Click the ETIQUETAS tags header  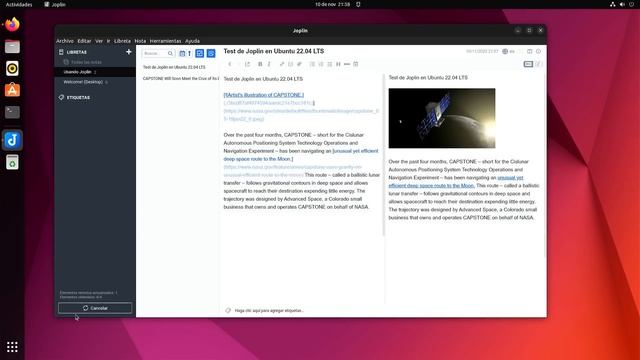(78, 98)
